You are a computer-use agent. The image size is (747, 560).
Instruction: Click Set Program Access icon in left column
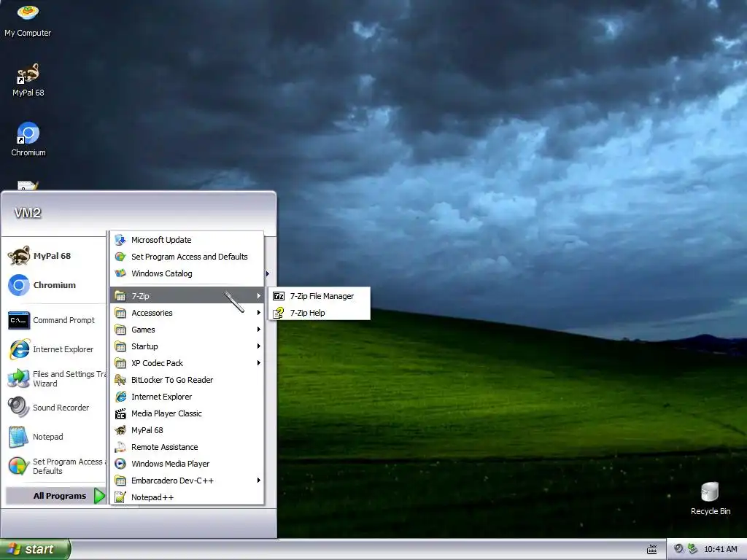[19, 466]
